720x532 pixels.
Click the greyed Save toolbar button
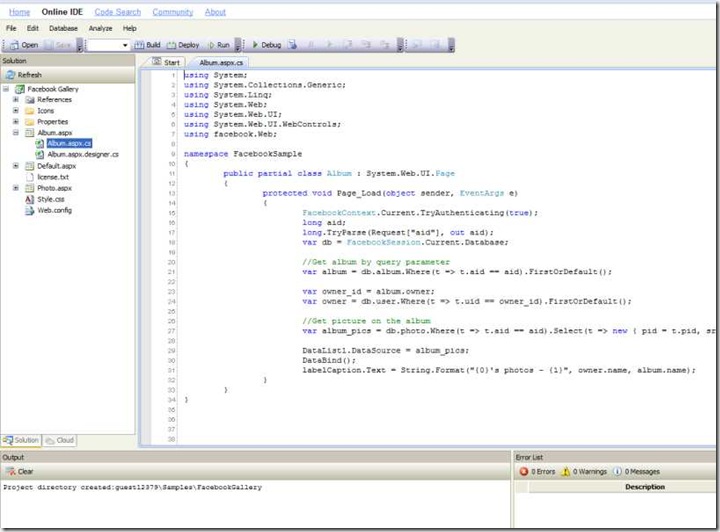coord(58,45)
